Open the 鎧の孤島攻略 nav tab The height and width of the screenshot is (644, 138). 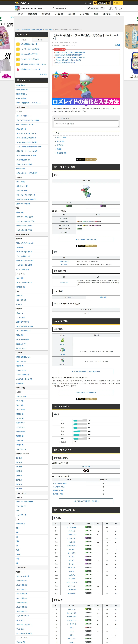32,14
